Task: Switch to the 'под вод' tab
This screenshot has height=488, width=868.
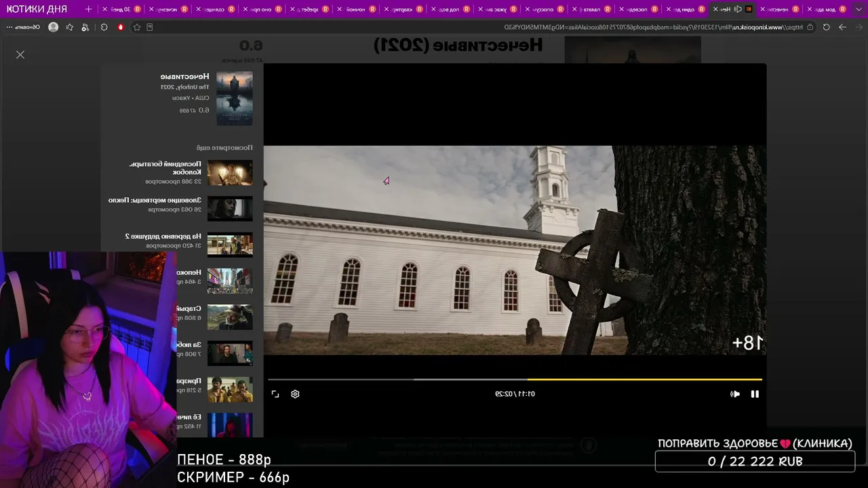Action: (x=450, y=9)
